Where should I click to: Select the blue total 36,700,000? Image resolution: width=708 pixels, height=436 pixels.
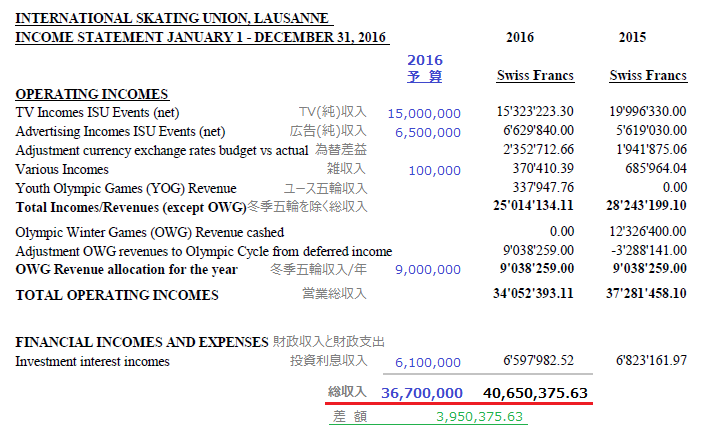click(x=422, y=393)
